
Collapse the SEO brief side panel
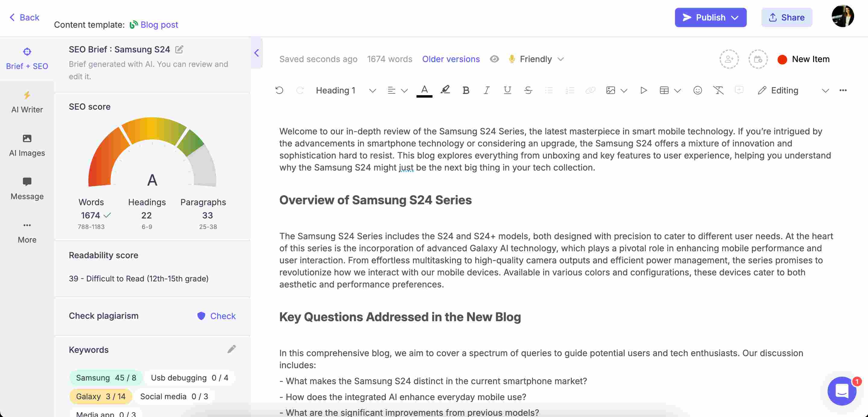click(x=256, y=53)
